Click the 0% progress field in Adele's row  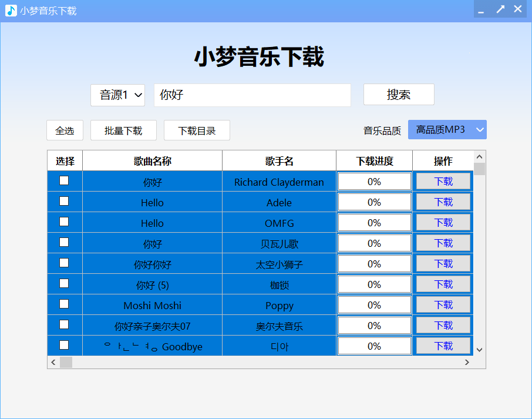[x=374, y=202]
